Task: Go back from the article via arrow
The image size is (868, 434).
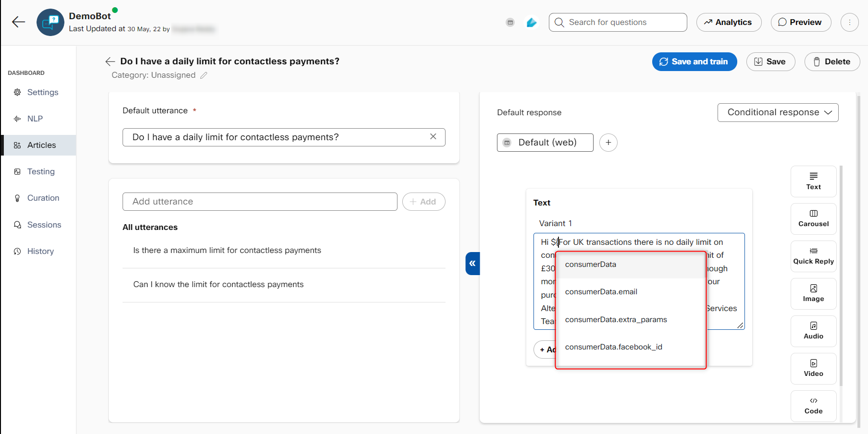Action: 110,61
